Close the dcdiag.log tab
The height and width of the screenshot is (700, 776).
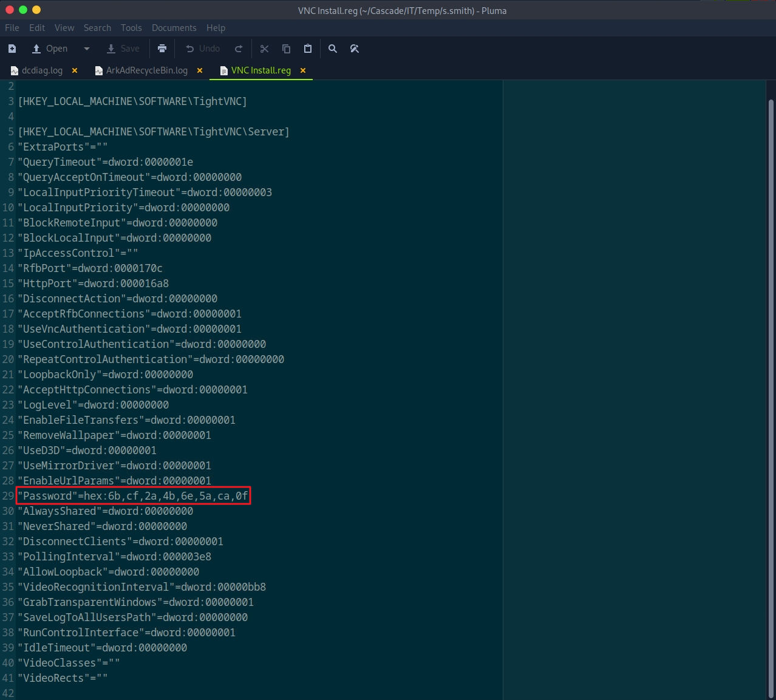[75, 70]
